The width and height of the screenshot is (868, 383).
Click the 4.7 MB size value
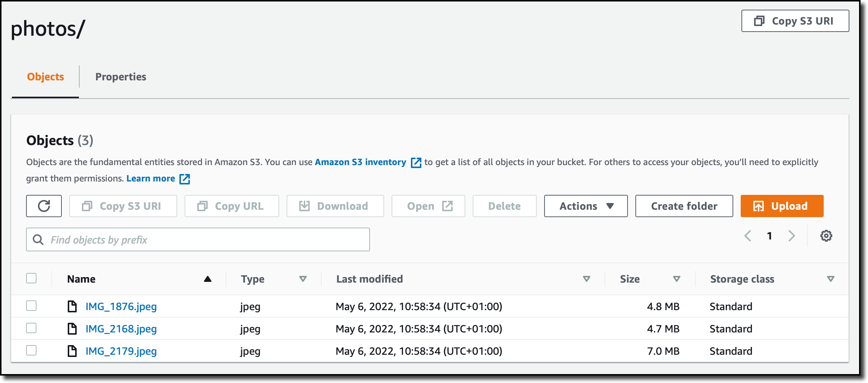click(663, 329)
